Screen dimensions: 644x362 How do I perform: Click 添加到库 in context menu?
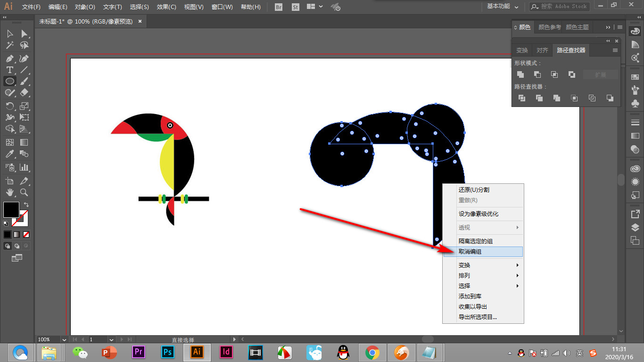[483, 296]
